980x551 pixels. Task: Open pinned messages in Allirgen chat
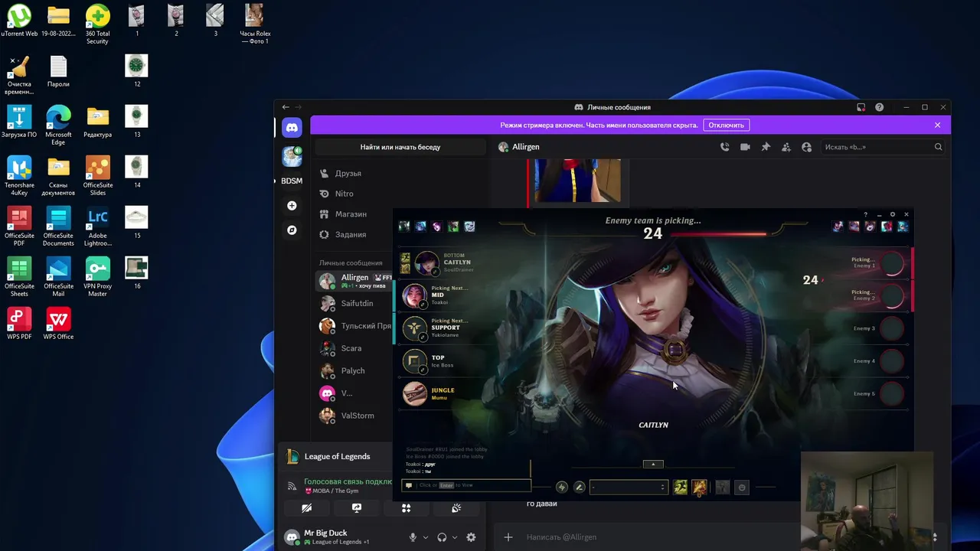(x=766, y=147)
